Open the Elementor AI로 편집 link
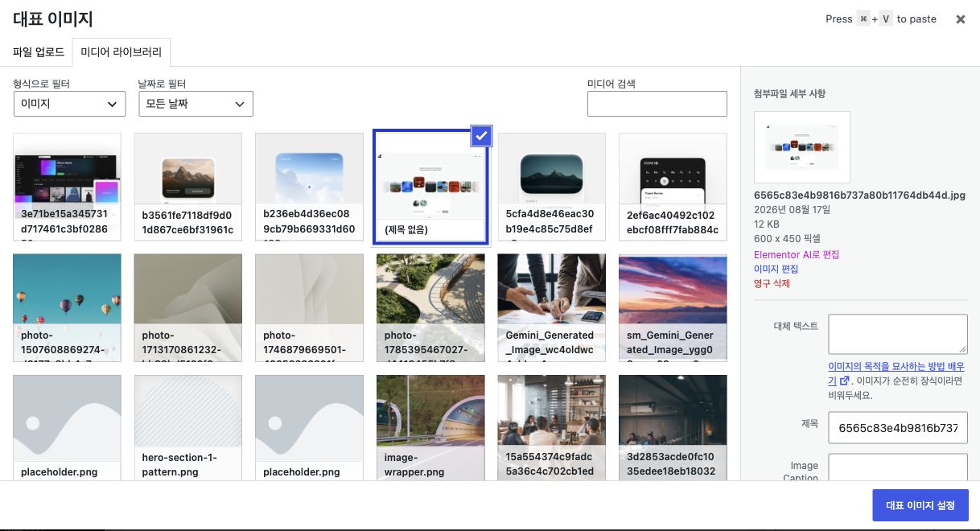Screen dimensions: 980x531 pyautogui.click(x=797, y=254)
